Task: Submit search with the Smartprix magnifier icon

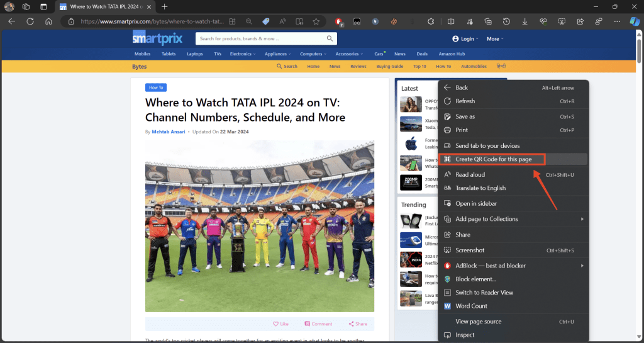Action: (330, 38)
